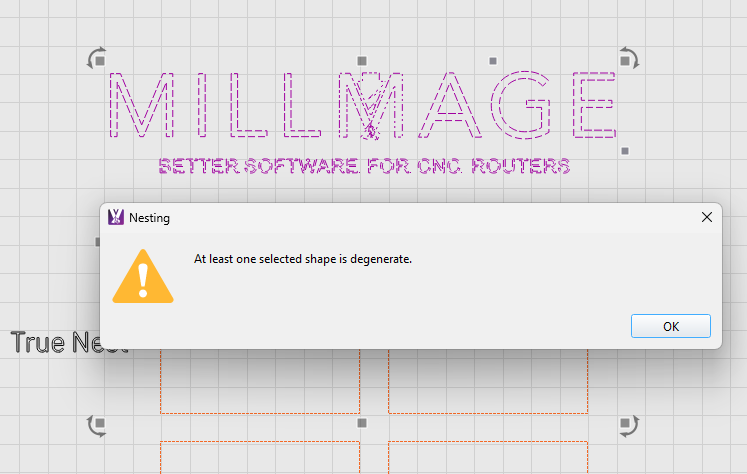
Task: Click the warning message 'At least one selected shape is degenerate.'
Action: (x=303, y=259)
